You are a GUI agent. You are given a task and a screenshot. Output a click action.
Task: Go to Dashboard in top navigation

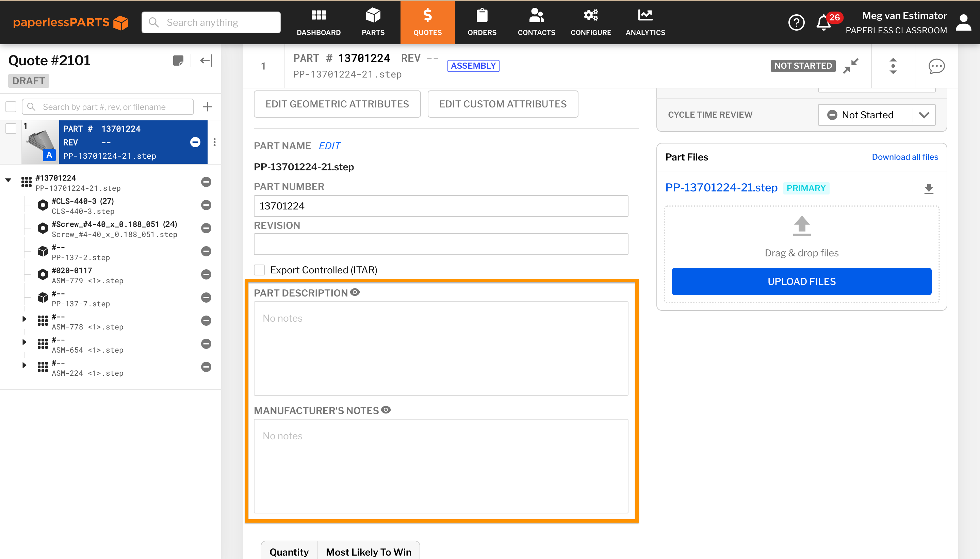[x=318, y=22]
